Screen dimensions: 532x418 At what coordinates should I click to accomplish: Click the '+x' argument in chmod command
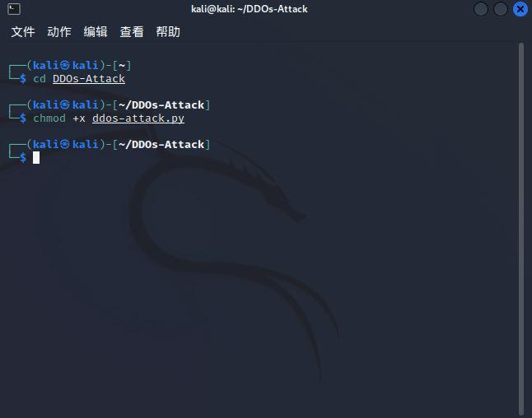(79, 118)
